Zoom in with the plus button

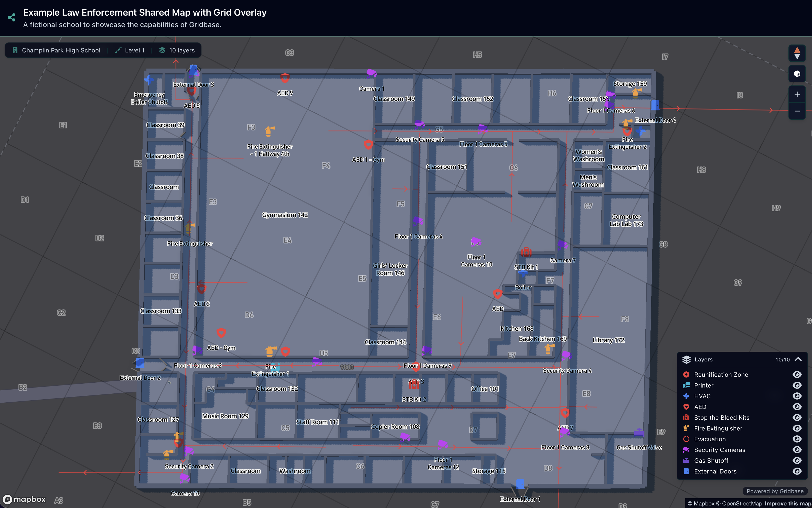click(x=797, y=94)
